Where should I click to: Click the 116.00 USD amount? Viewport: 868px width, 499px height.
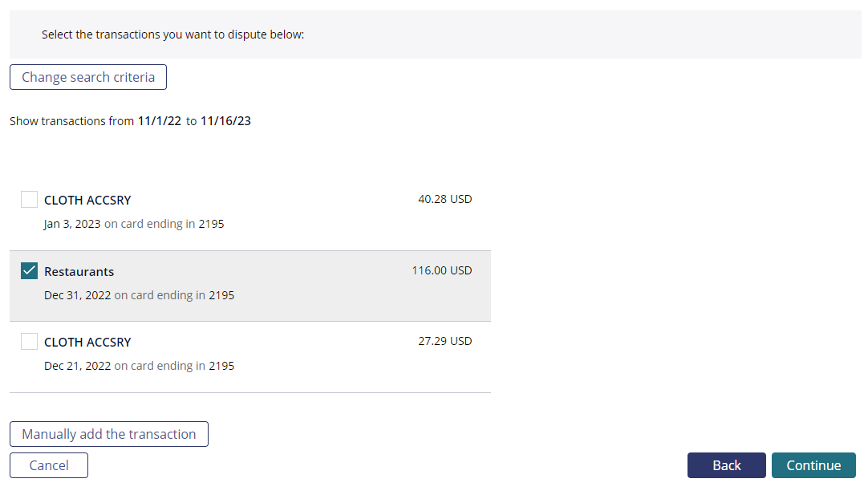tap(442, 270)
